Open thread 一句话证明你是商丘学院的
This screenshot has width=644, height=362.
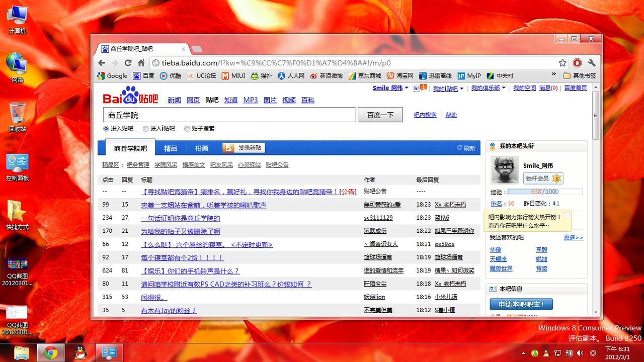(181, 218)
